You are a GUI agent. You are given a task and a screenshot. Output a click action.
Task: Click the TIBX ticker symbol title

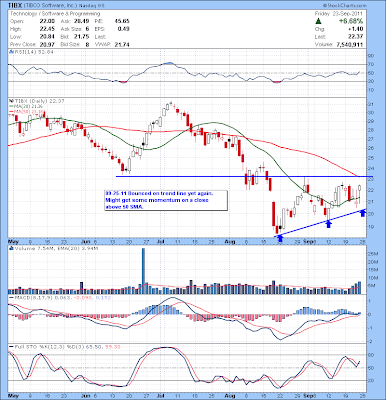coord(16,6)
